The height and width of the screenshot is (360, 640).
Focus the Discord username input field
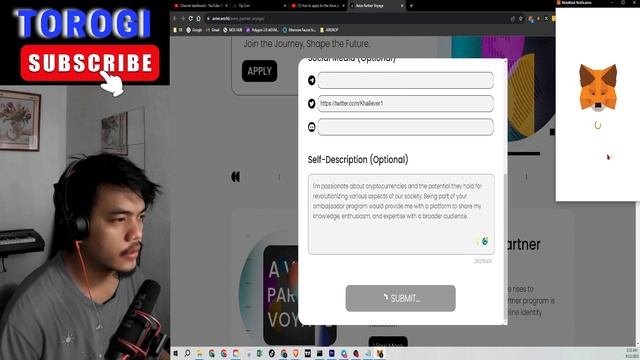405,127
